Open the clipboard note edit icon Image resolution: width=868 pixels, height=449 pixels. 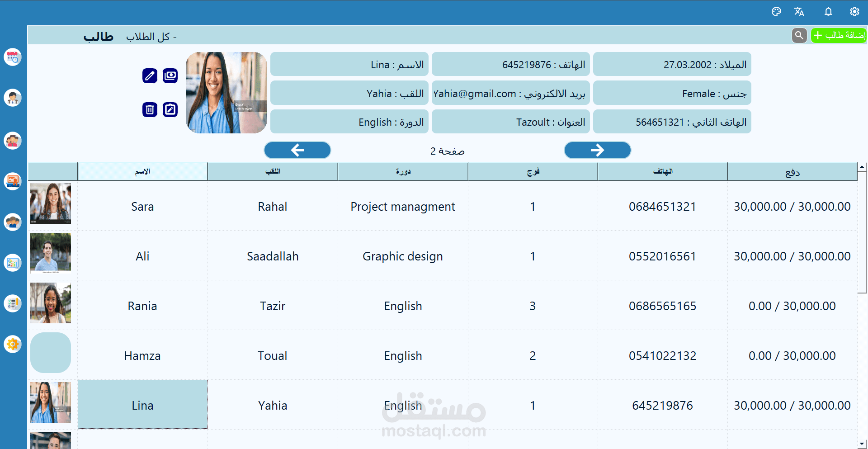pos(170,109)
